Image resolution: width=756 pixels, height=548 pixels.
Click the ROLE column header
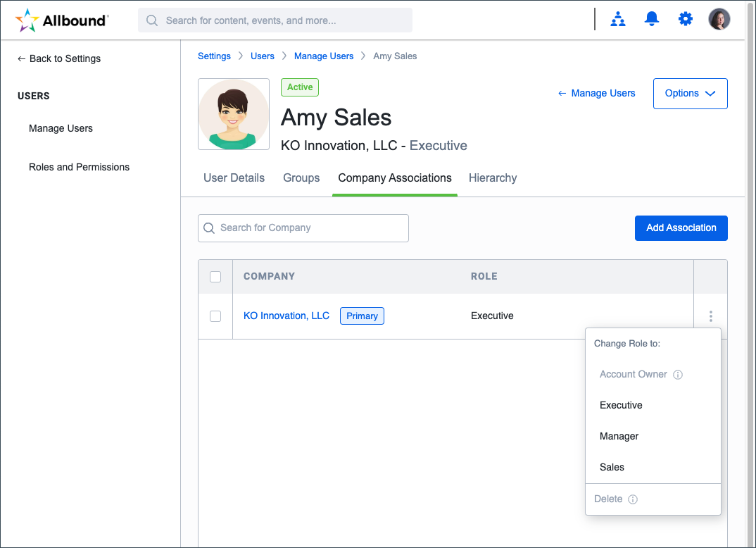pyautogui.click(x=484, y=276)
